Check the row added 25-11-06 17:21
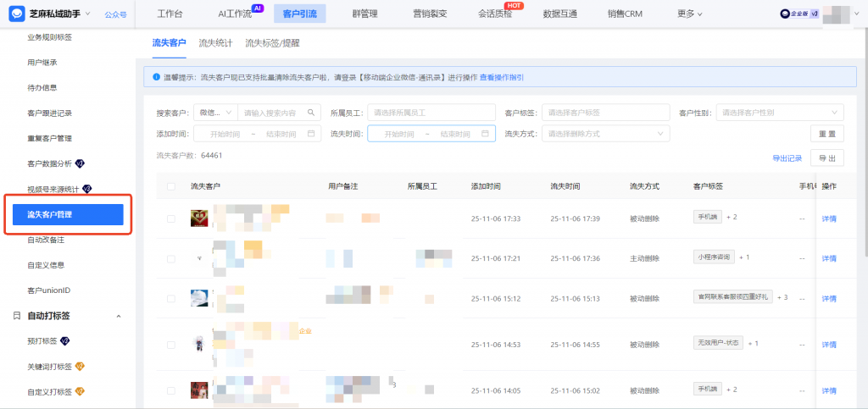The height and width of the screenshot is (409, 868). click(x=171, y=258)
